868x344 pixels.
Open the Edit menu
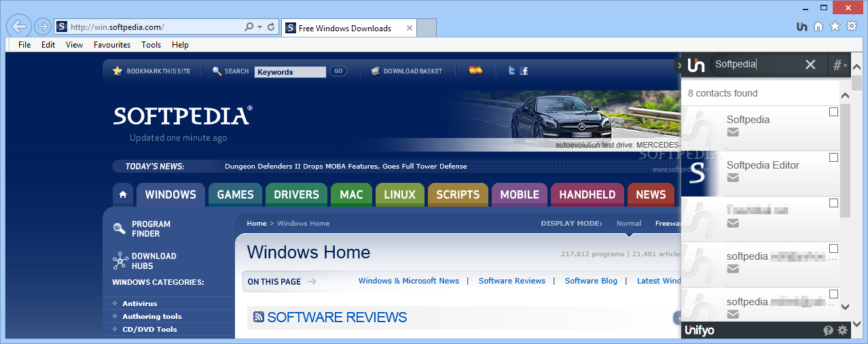point(48,45)
